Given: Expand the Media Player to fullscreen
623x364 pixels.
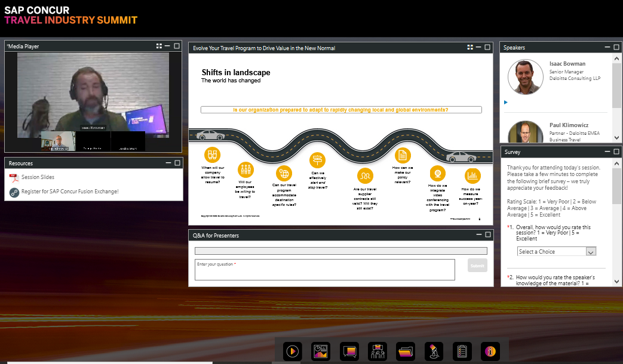Looking at the screenshot, I should coord(159,46).
